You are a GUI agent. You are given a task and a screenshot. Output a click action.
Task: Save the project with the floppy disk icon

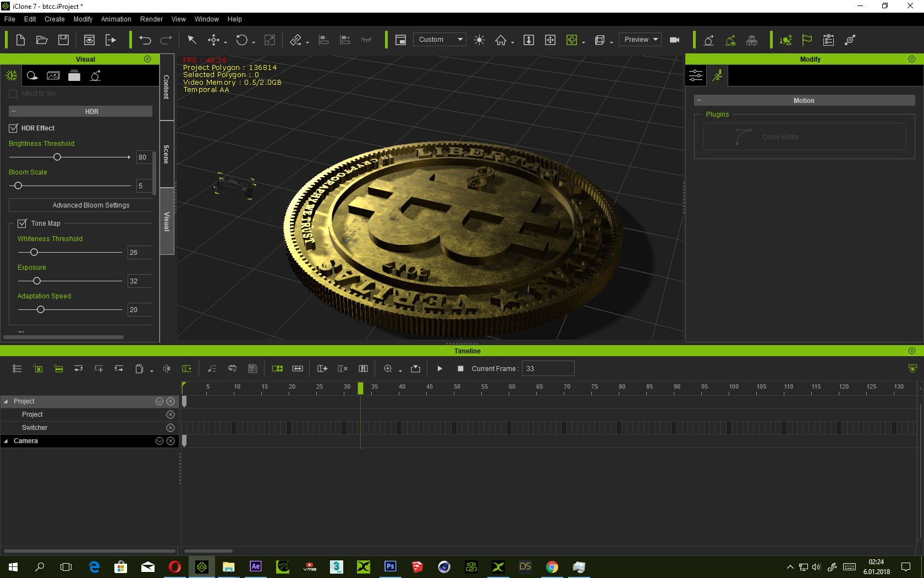(x=63, y=40)
